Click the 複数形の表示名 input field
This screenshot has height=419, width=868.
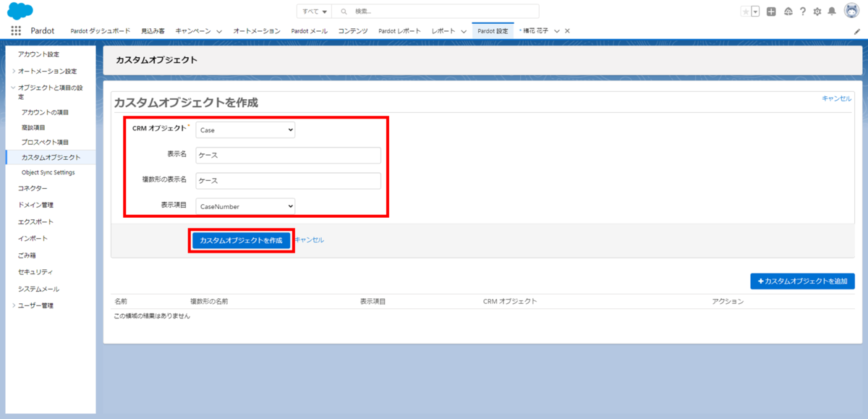288,181
